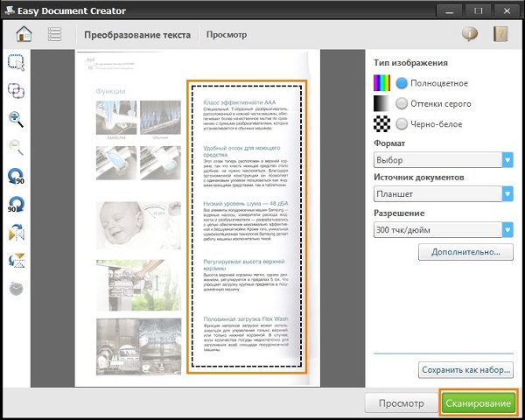525x420 pixels.
Task: Click the Дополнительно... button
Action: (x=465, y=253)
